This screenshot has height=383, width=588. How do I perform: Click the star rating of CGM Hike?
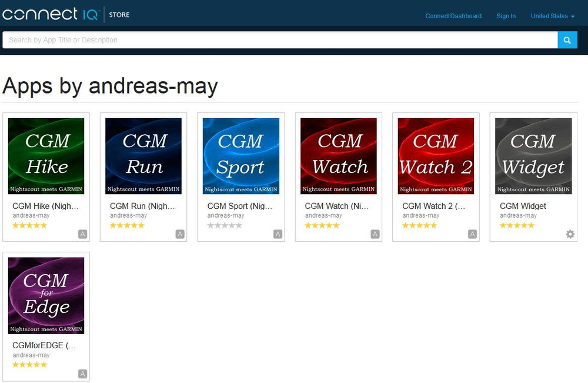tap(29, 225)
